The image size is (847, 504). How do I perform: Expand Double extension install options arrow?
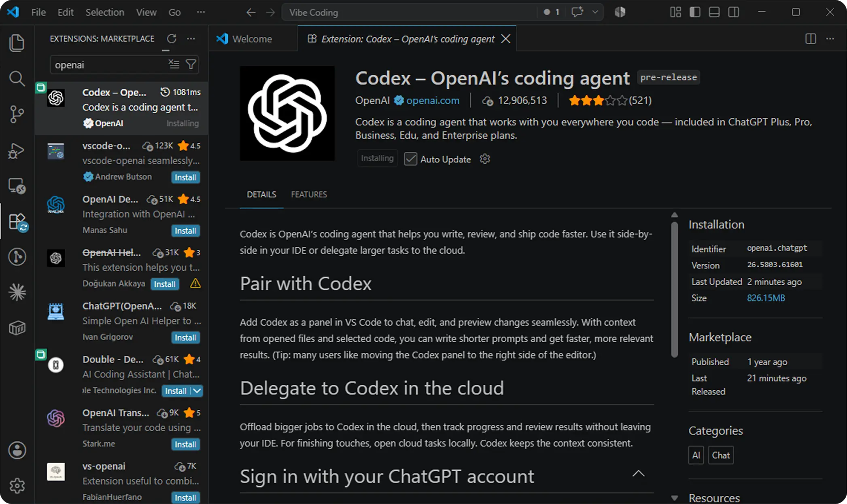point(197,391)
